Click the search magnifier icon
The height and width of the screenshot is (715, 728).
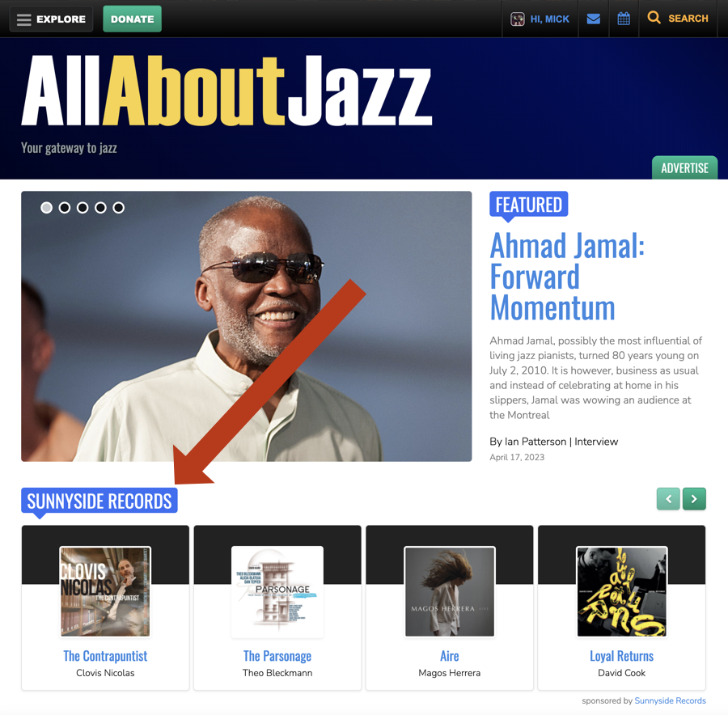point(654,18)
